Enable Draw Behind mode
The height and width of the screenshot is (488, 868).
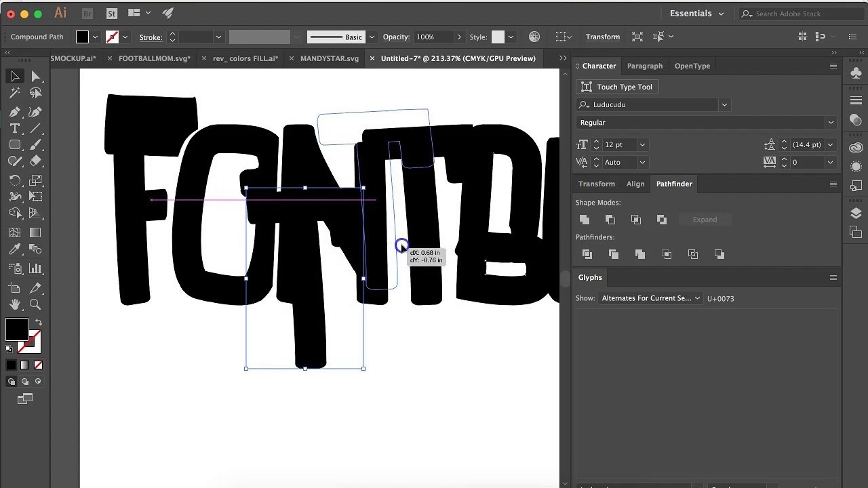[x=24, y=382]
